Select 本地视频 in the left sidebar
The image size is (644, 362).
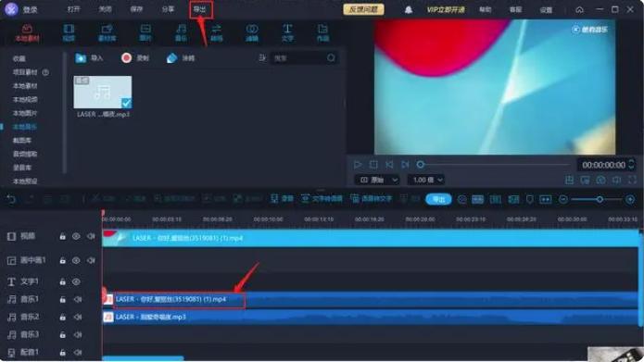[x=25, y=99]
